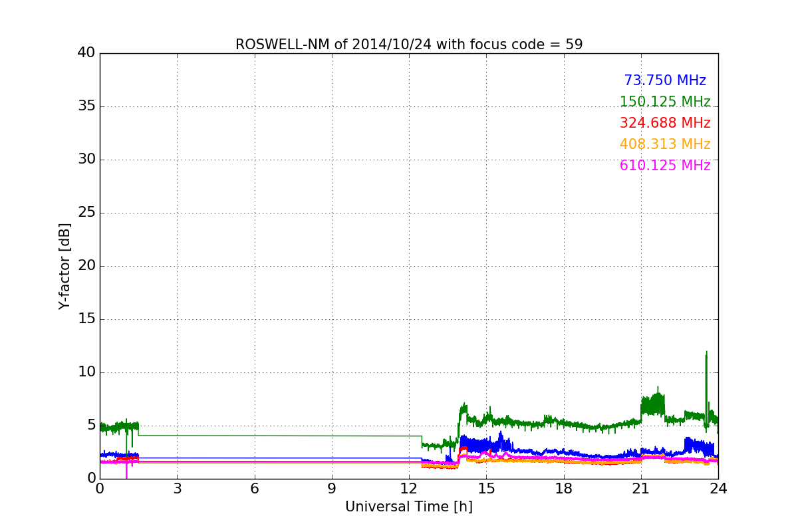Screen dimensions: 798x532
Task: Click the 21 tick on time axis
Action: coord(641,489)
